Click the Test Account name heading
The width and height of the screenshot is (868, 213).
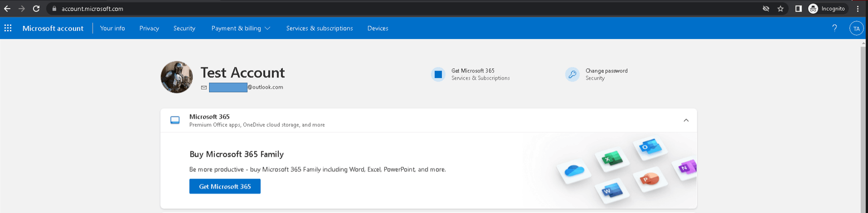pyautogui.click(x=242, y=73)
